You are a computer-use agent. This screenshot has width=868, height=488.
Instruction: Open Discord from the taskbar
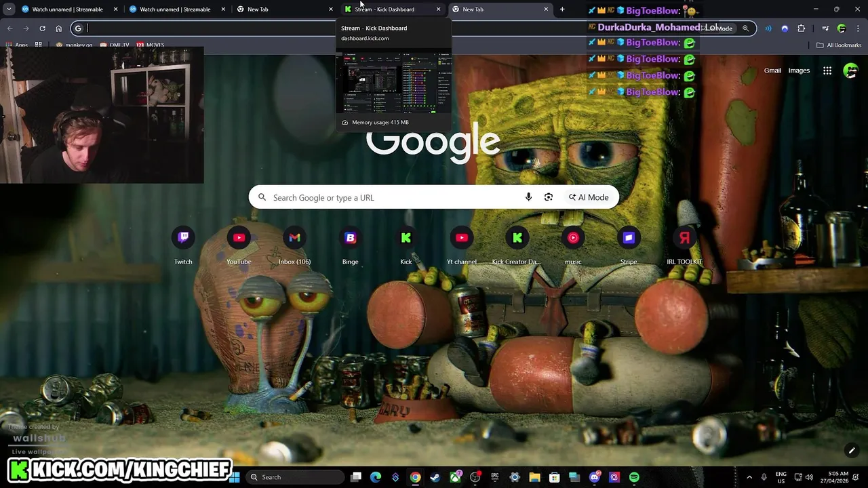595,477
